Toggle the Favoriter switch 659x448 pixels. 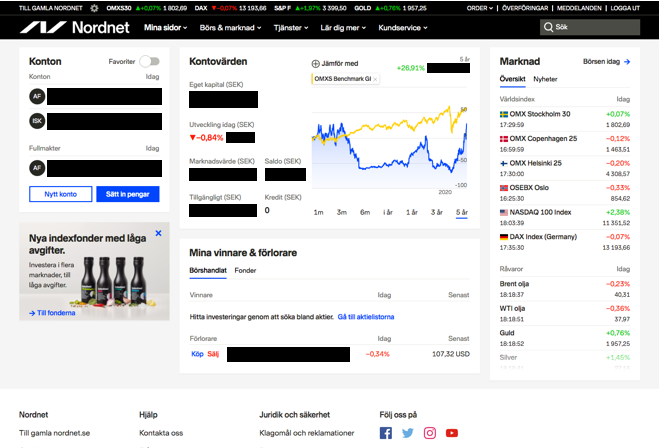click(x=150, y=61)
